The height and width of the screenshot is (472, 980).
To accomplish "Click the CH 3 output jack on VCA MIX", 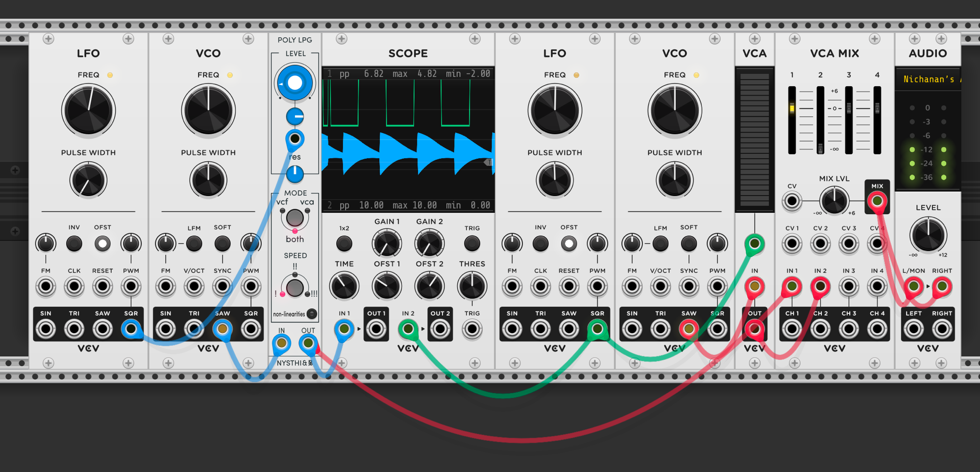I will click(x=849, y=329).
